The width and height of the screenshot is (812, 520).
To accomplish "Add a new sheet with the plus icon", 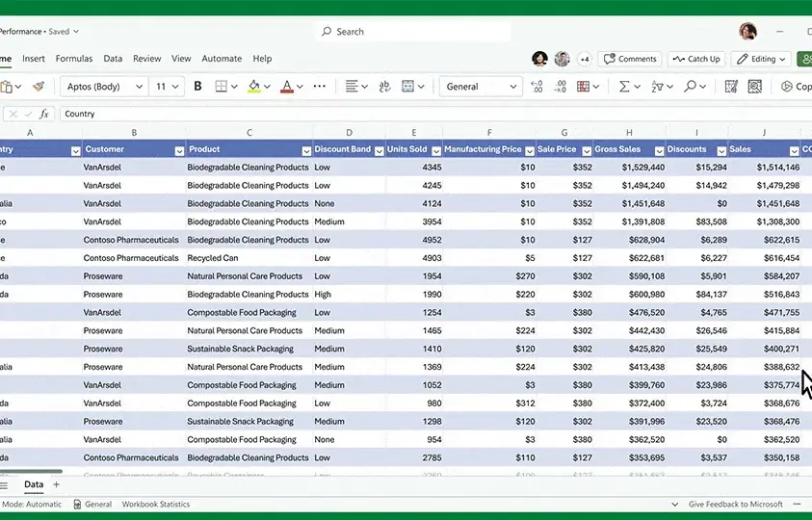I will click(x=56, y=484).
